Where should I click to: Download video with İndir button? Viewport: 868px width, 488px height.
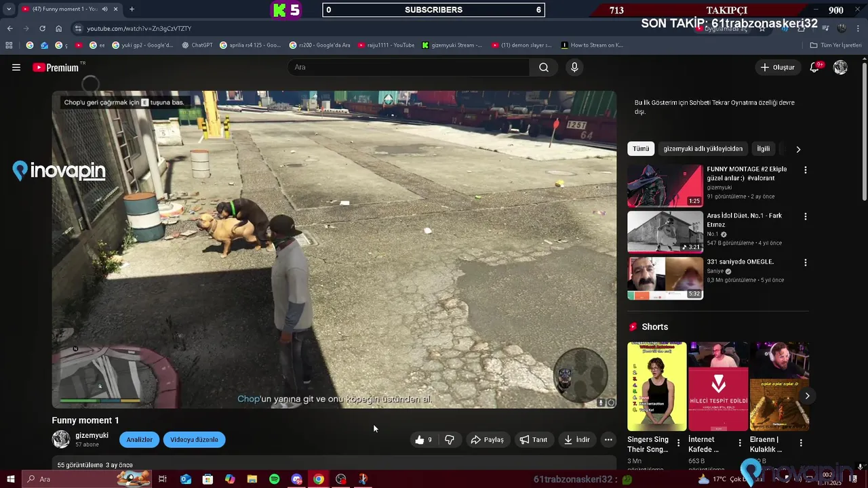[x=577, y=440]
